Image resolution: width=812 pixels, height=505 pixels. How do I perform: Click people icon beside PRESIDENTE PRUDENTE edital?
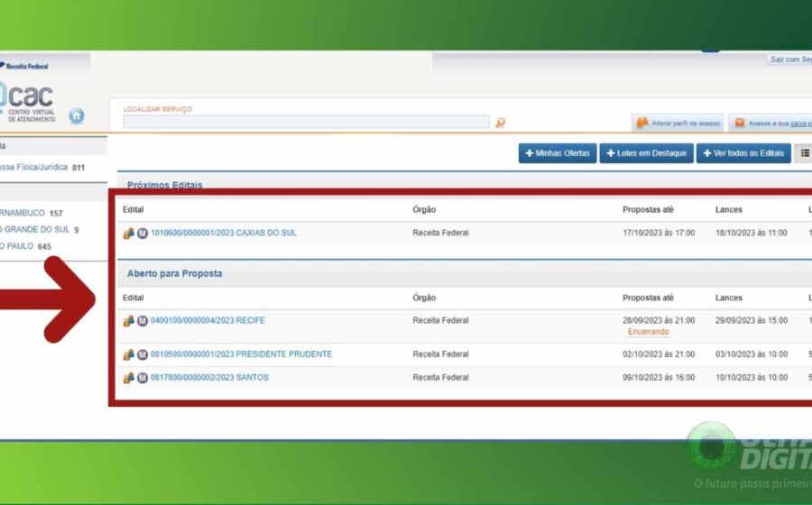[128, 355]
